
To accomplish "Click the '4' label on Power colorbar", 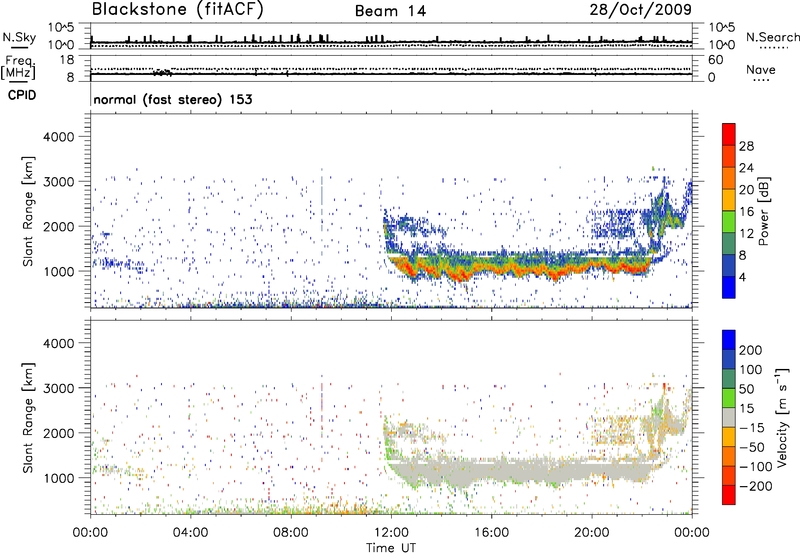I will click(x=742, y=277).
